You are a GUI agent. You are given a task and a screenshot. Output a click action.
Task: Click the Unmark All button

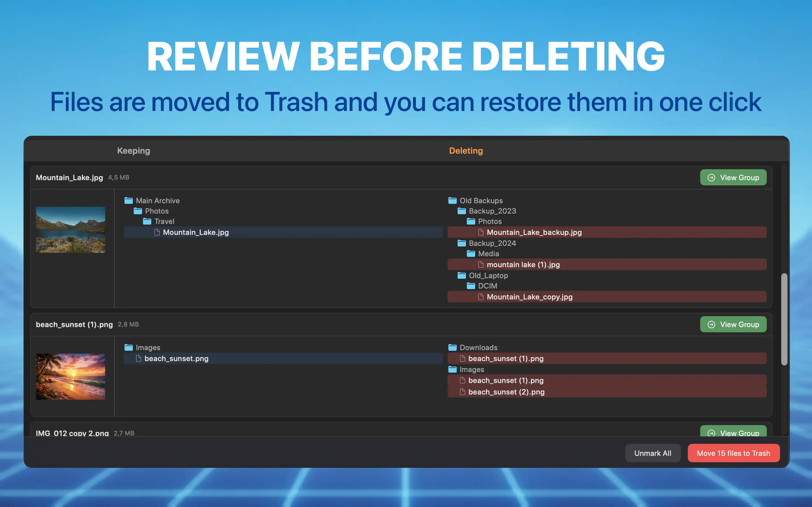[652, 453]
